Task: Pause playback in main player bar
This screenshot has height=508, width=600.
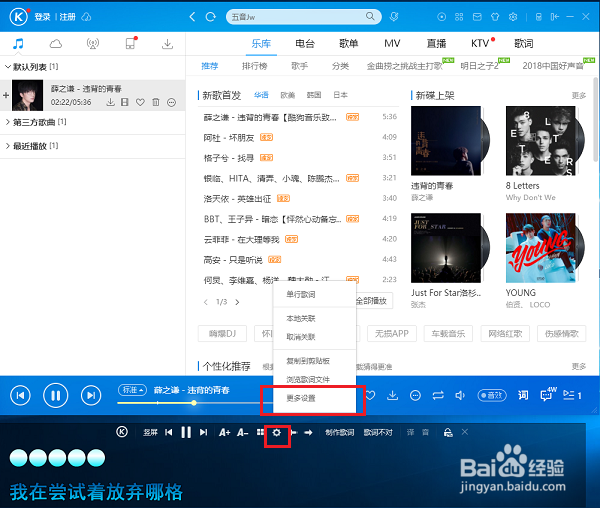Action: pyautogui.click(x=55, y=395)
